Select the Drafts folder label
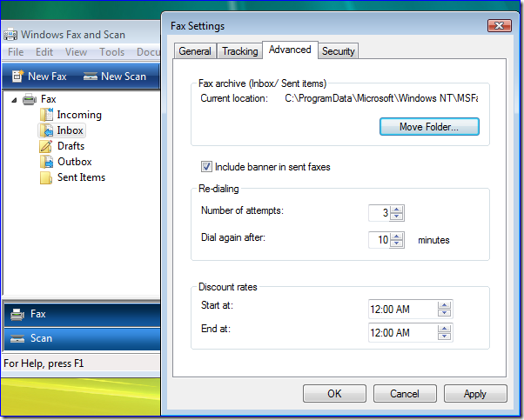This screenshot has width=524, height=420. (71, 146)
